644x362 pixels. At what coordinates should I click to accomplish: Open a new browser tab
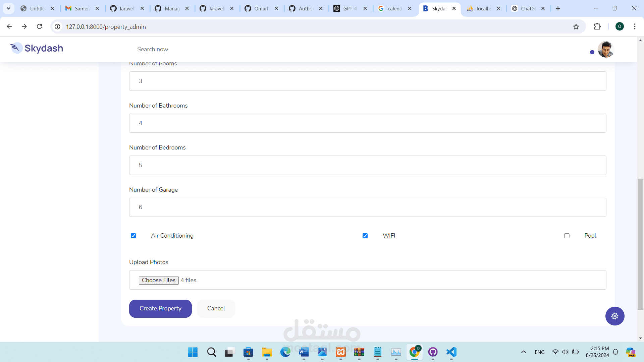(558, 8)
